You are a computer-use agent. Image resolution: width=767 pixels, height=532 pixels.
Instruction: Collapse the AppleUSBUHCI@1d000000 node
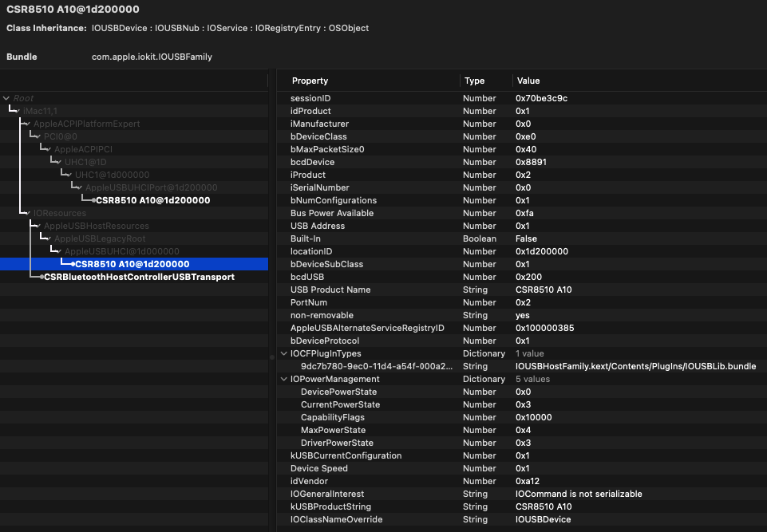click(59, 251)
